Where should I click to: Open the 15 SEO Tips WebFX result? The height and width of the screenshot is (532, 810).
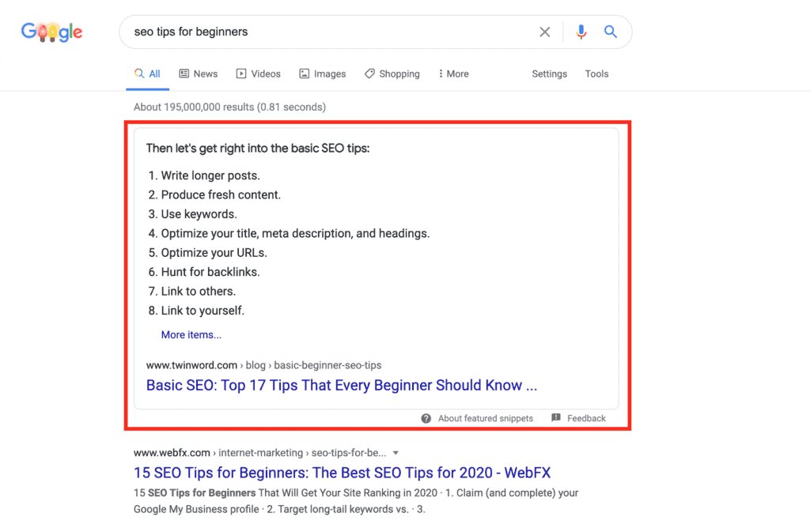pos(342,473)
